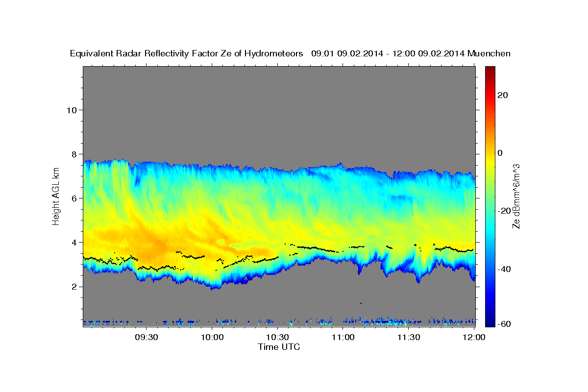Click the '11:00' time tick label
Image resolution: width=588 pixels, height=392 pixels.
[x=343, y=337]
